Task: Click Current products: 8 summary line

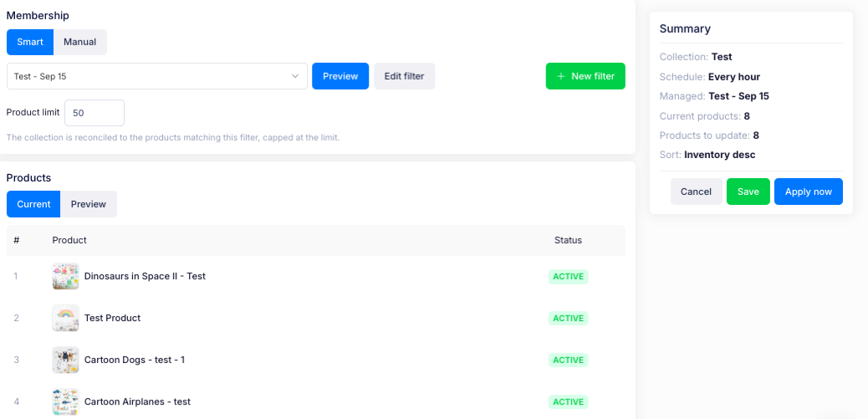Action: tap(705, 116)
